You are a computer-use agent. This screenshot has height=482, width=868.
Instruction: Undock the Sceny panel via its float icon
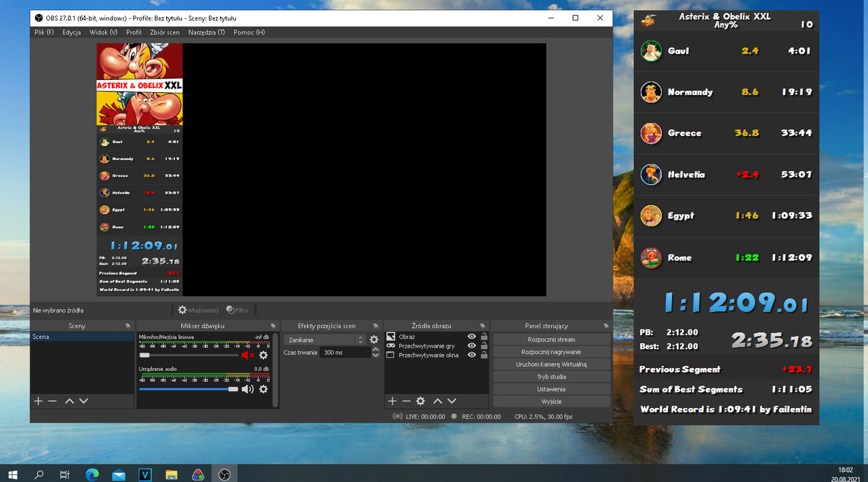128,326
